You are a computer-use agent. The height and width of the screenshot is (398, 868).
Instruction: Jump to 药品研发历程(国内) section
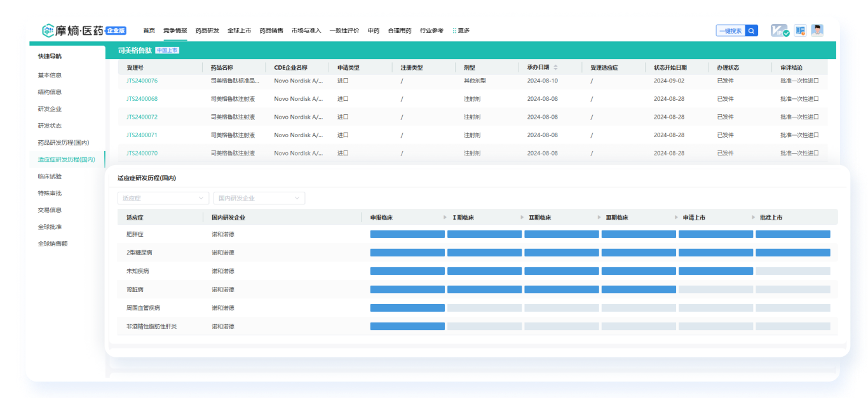pos(64,143)
